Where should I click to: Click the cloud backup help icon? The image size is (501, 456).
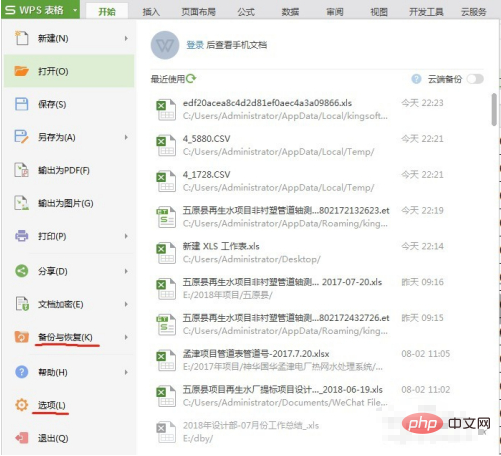(x=416, y=79)
